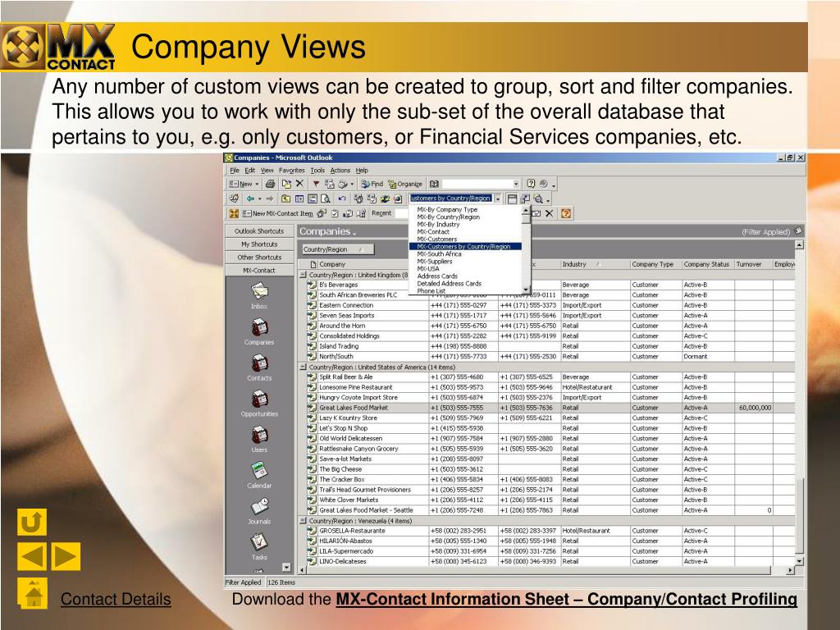Screen dimensions: 840x630
Task: Click the Undo icon
Action: pyautogui.click(x=342, y=199)
